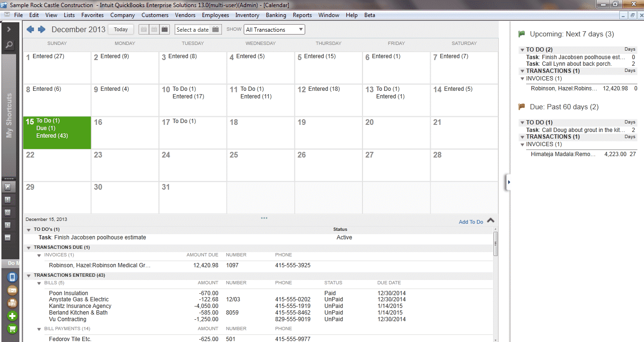Screen dimensions: 644x342
Task: Select December 15 highlighted day cell
Action: [57, 133]
